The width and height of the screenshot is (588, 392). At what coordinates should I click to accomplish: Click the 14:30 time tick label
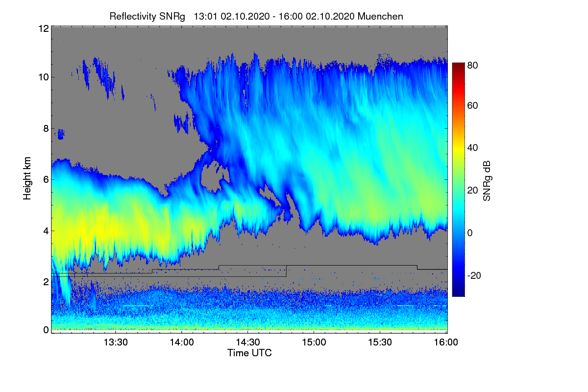(248, 343)
